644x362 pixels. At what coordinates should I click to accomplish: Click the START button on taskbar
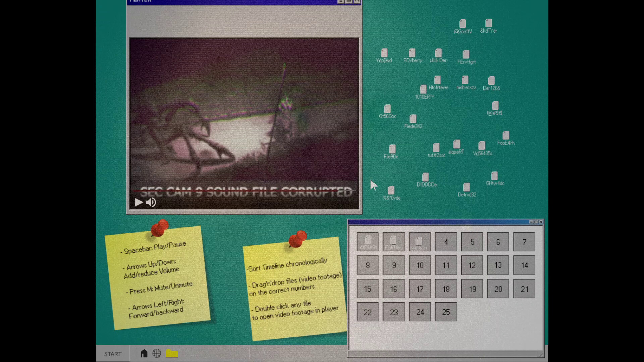[x=113, y=354]
